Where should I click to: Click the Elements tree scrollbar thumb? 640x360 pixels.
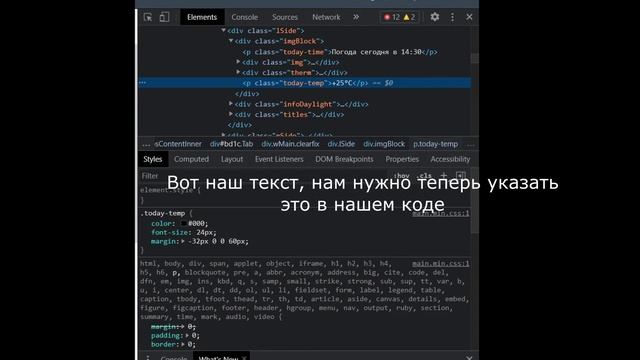pyautogui.click(x=474, y=58)
